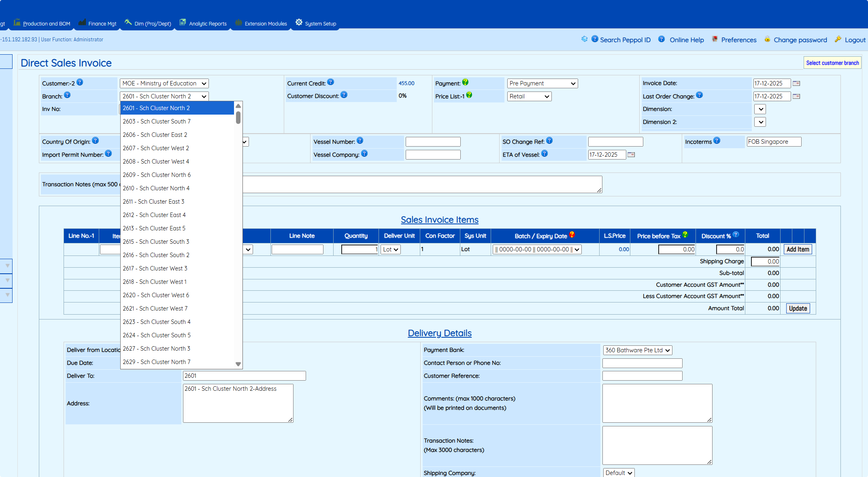Click the Vessel Company input field

click(433, 155)
